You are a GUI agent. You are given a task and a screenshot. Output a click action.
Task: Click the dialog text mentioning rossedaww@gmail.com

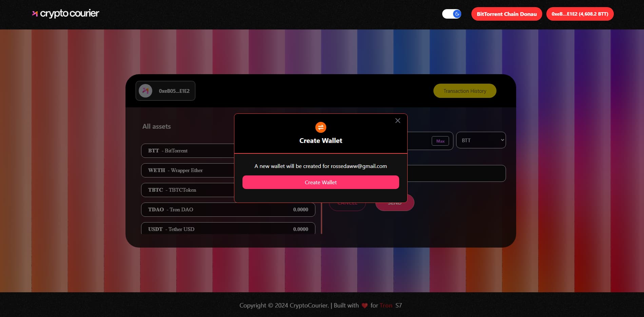(x=320, y=166)
